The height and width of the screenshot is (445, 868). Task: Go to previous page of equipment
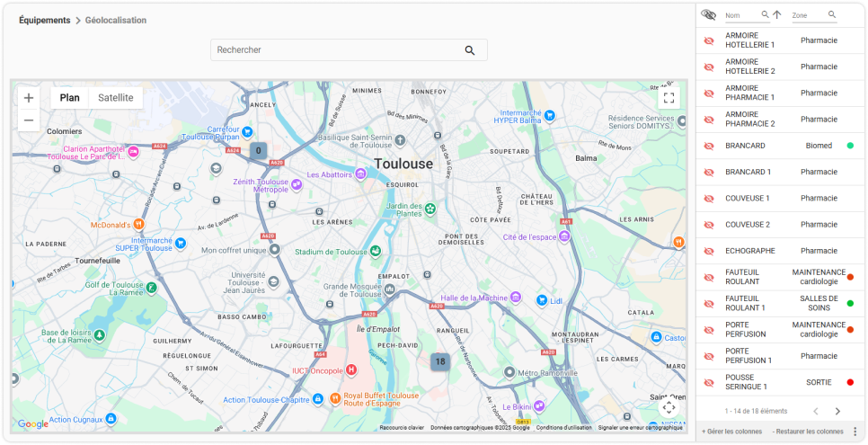(x=815, y=411)
